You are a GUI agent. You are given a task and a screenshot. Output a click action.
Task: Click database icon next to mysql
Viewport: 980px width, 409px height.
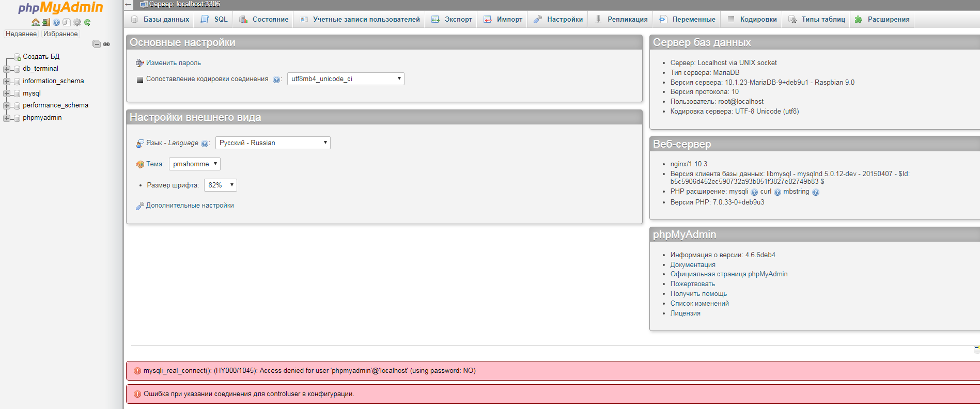[x=17, y=93]
